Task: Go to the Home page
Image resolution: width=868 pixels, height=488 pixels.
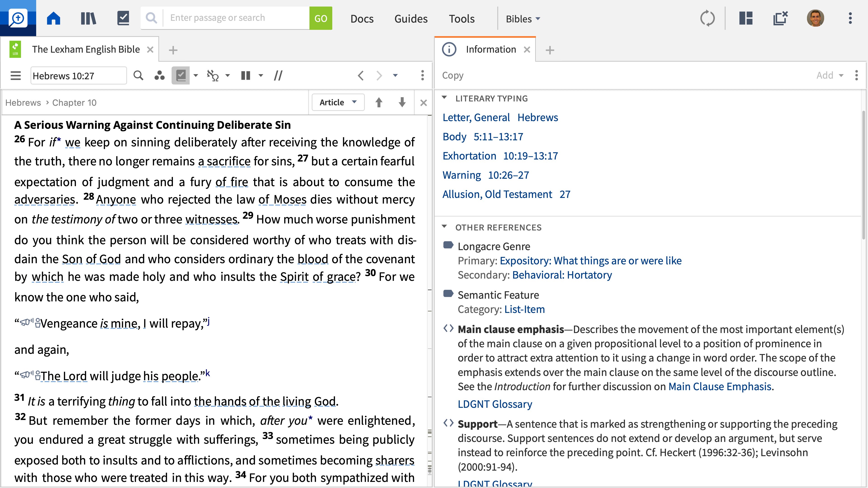Action: 54,18
